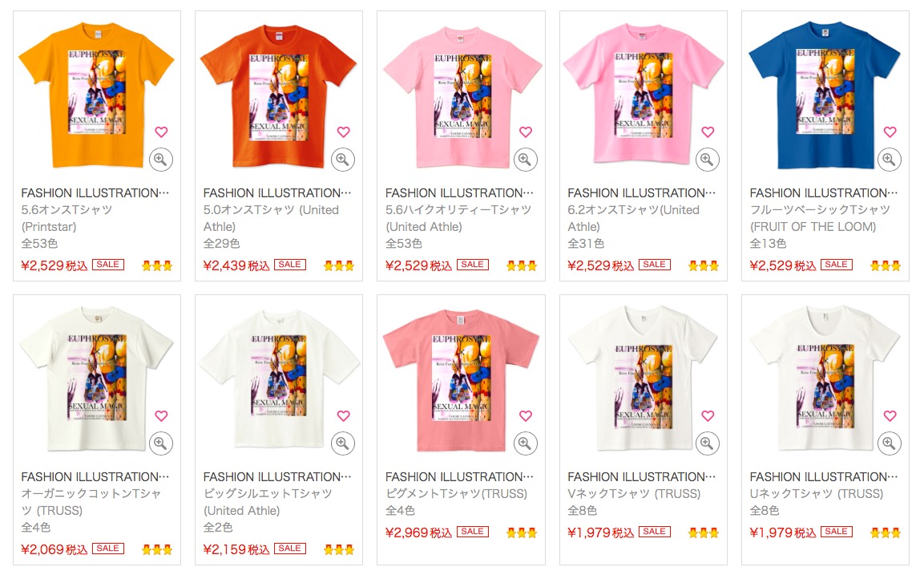Click star rating on UネックTシャツ item
Image resolution: width=924 pixels, height=575 pixels.
click(885, 533)
